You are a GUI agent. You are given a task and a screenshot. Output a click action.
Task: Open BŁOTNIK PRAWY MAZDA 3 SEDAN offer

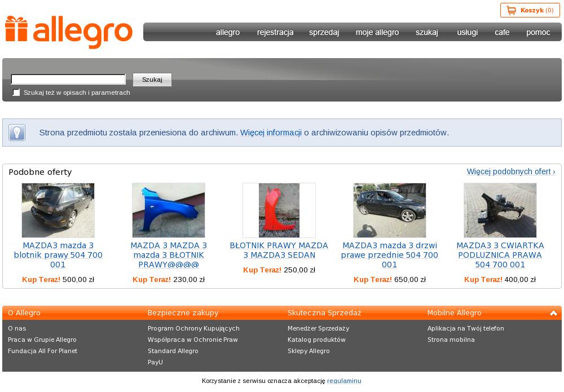(279, 250)
